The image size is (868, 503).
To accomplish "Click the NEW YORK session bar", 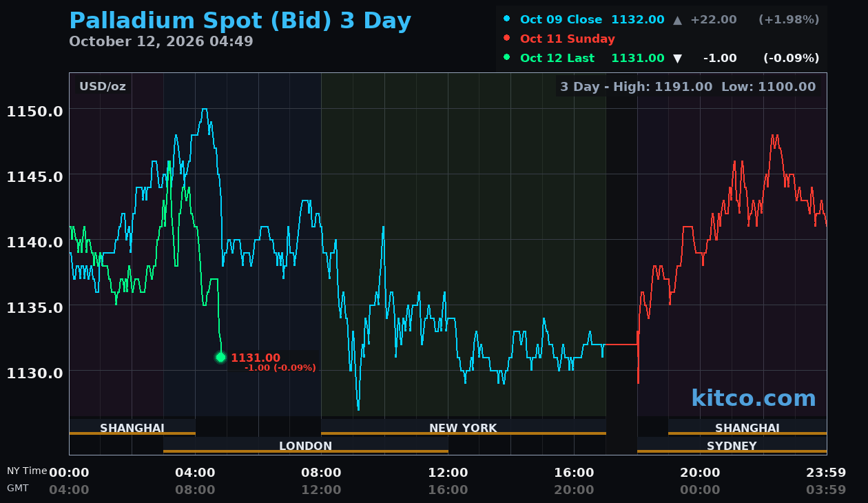I will click(464, 427).
